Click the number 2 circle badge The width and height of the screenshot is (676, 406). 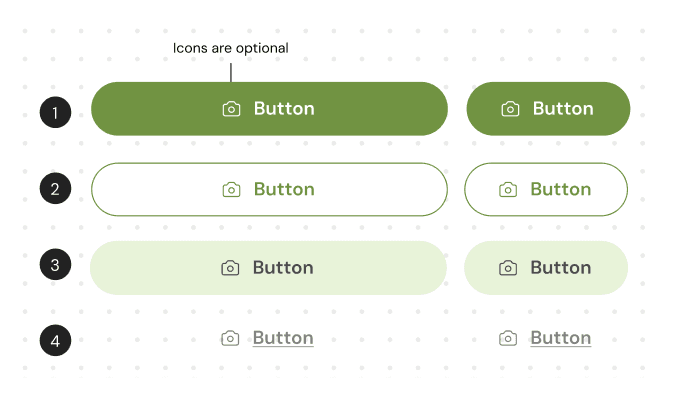pos(55,188)
